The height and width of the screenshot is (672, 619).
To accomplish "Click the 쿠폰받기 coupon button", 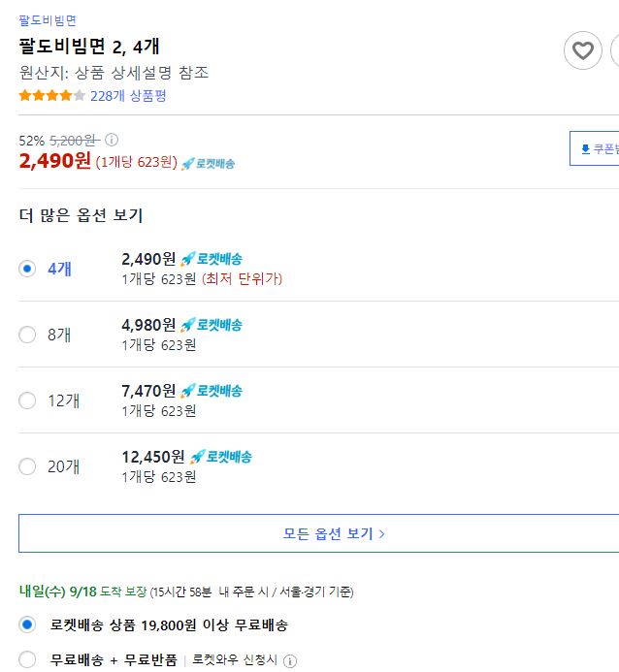I will [594, 148].
